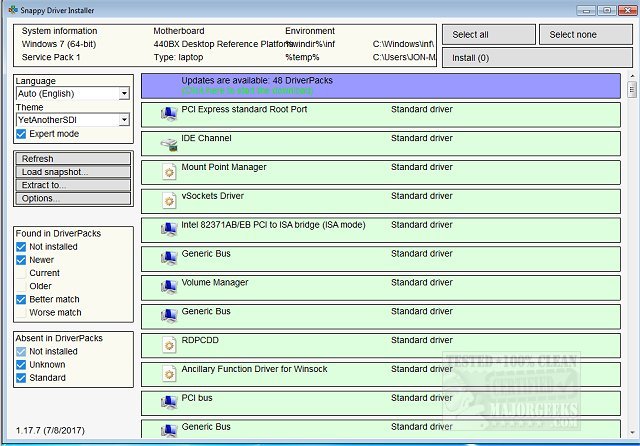640x446 pixels.
Task: Click the driver list scrollbar thumb
Action: point(632,89)
